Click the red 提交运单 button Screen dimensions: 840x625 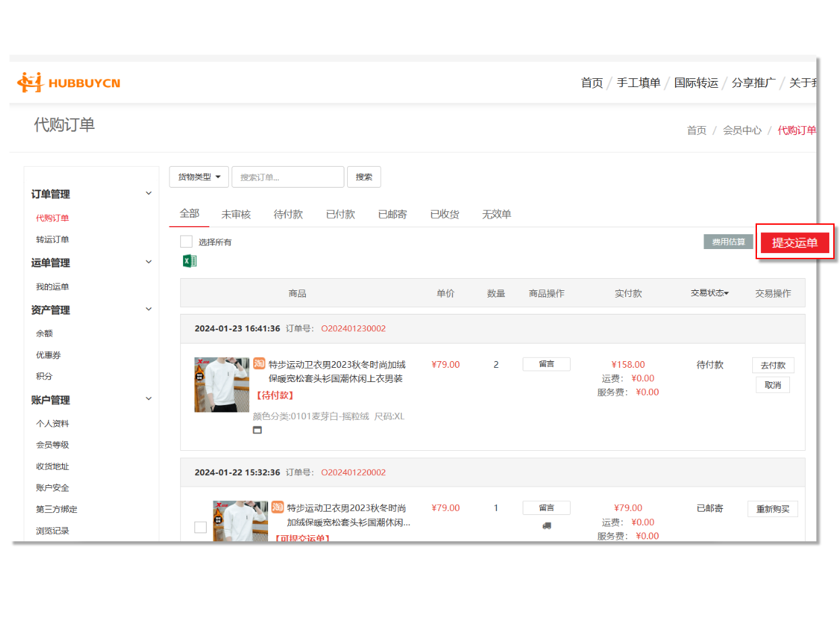[x=794, y=243]
